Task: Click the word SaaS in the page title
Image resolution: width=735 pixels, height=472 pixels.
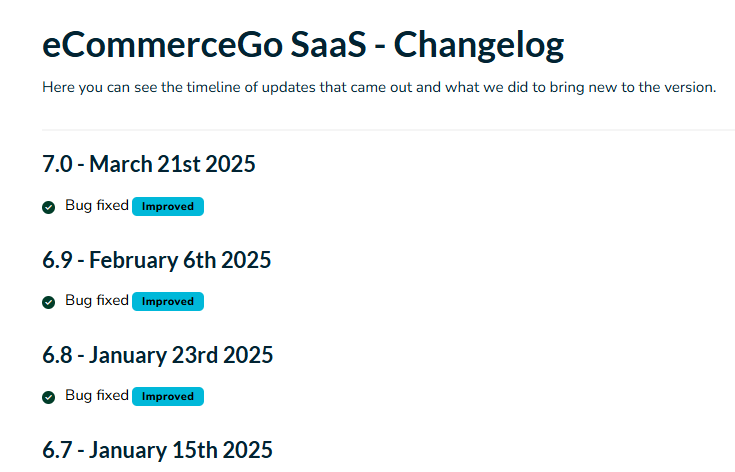Action: (x=328, y=45)
